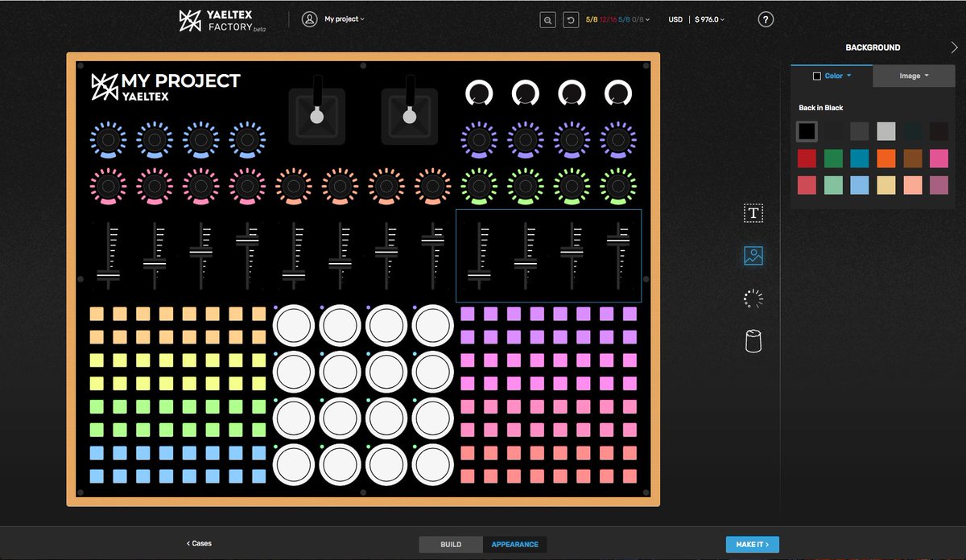Pick the pink color swatch for the background

coord(939,159)
